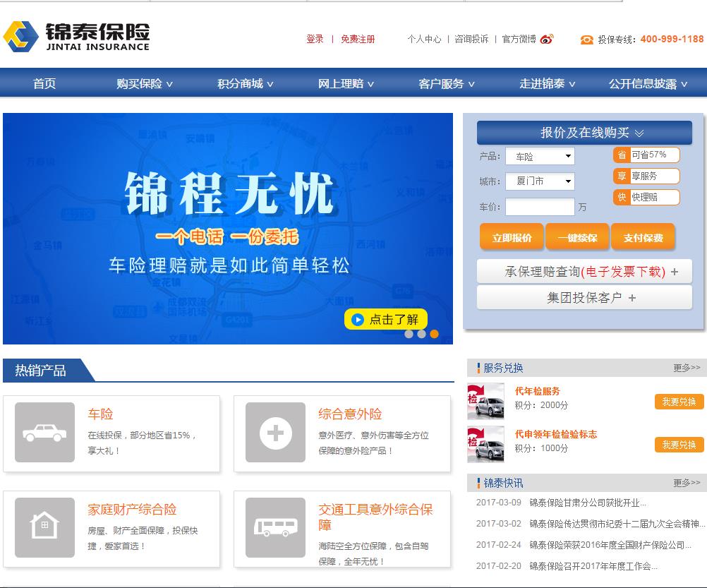The image size is (707, 588).
Task: Open the 城市 dropdown showing 厦门市
Action: coord(540,181)
